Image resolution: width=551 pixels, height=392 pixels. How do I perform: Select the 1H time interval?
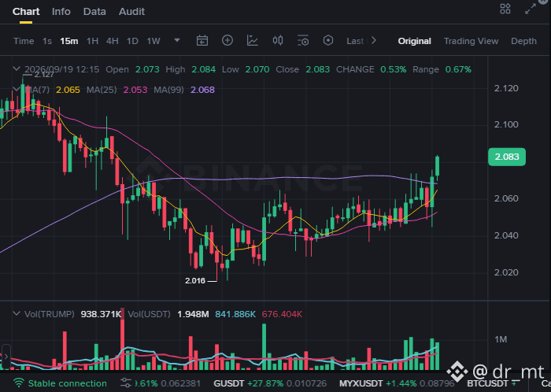(x=92, y=41)
